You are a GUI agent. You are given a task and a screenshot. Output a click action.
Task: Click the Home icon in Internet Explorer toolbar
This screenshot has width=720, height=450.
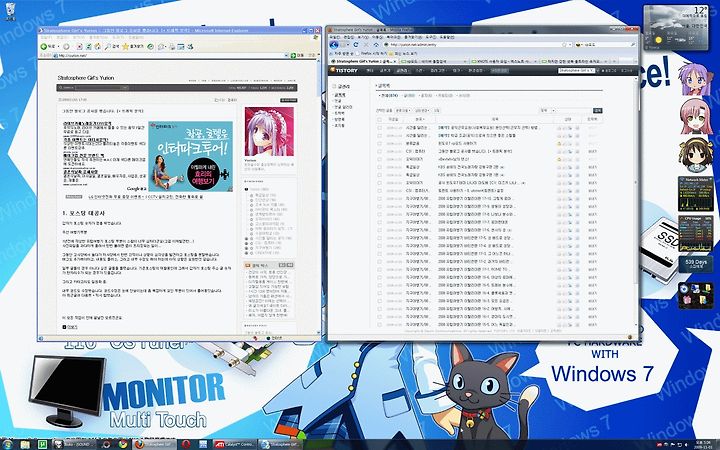[98, 46]
